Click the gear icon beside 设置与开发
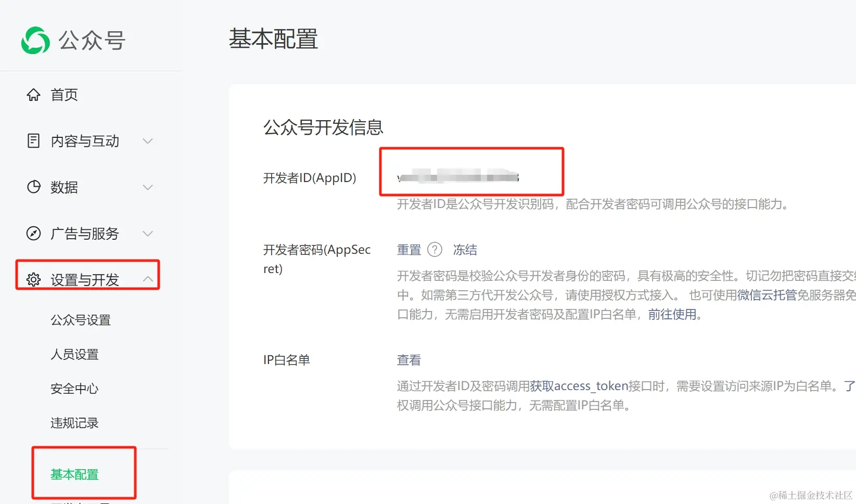 (33, 279)
